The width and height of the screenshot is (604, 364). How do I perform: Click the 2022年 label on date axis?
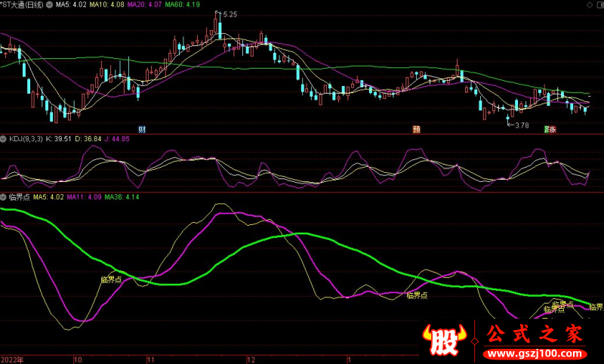pyautogui.click(x=11, y=359)
